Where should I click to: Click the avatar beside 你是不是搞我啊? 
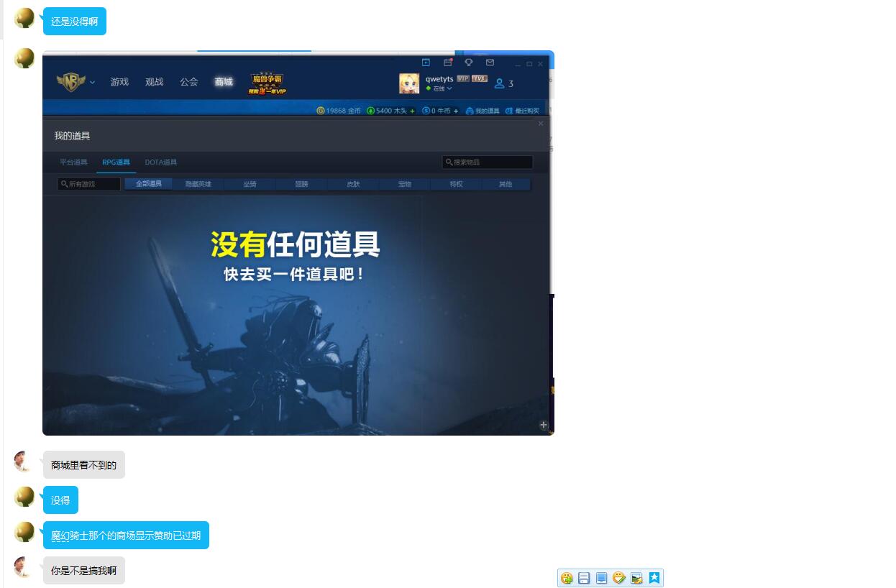[24, 567]
